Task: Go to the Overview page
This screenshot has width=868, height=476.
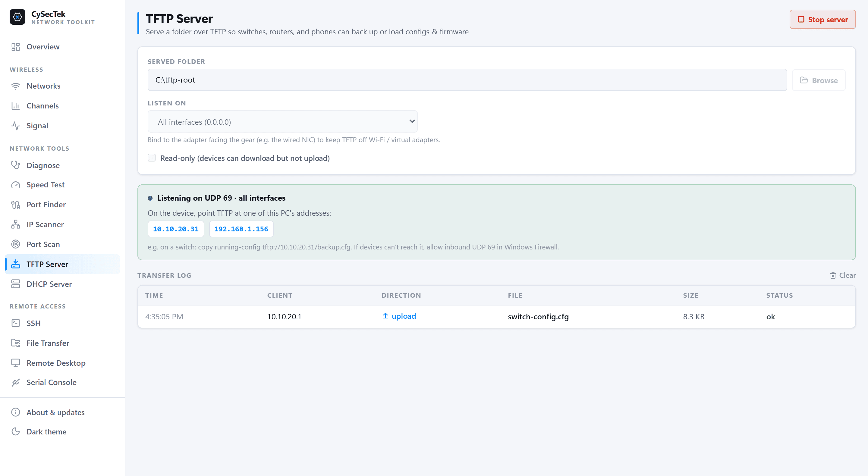Action: coord(62,47)
